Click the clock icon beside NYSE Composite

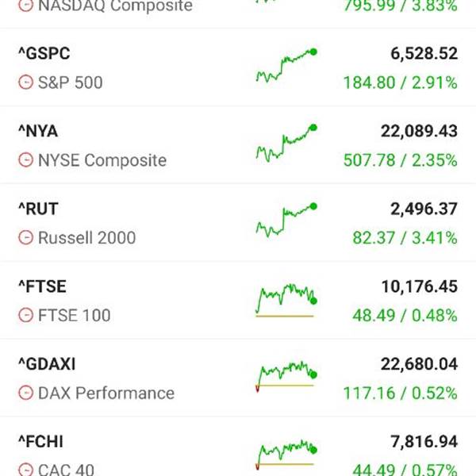pyautogui.click(x=26, y=160)
